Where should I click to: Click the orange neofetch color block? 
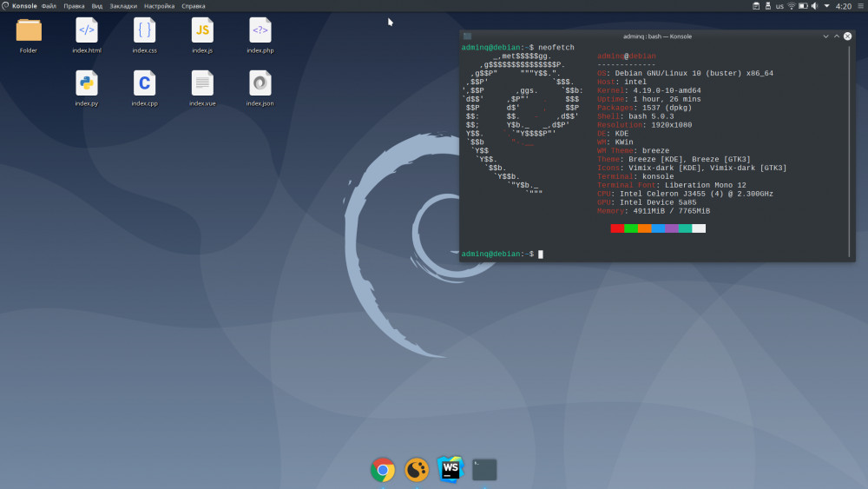[644, 228]
